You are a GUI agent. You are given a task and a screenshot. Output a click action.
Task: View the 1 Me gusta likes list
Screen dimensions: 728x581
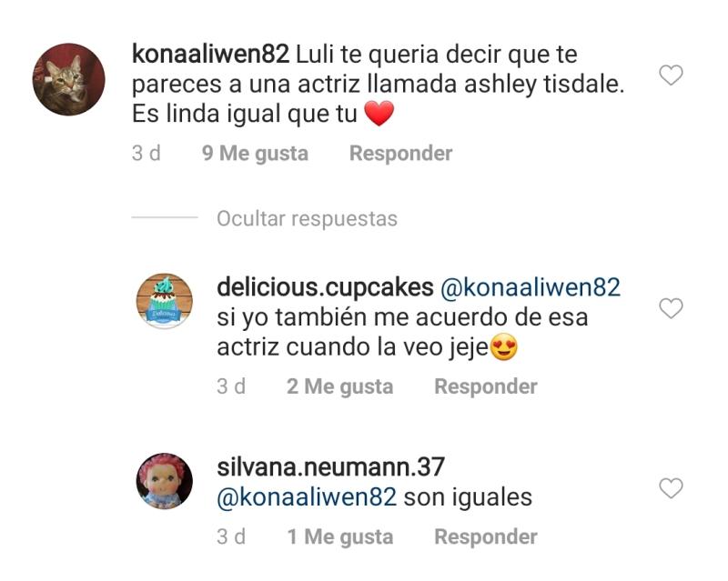(339, 537)
